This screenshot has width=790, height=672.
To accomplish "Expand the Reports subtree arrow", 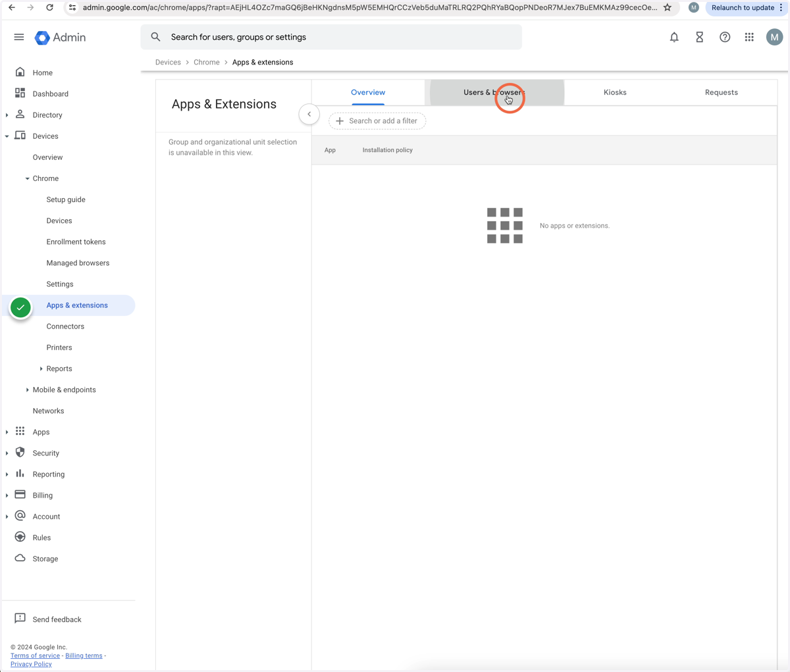I will [x=41, y=369].
